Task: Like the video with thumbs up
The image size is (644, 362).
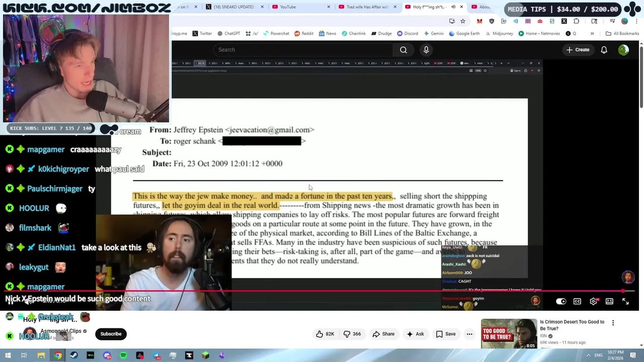Action: pyautogui.click(x=325, y=334)
